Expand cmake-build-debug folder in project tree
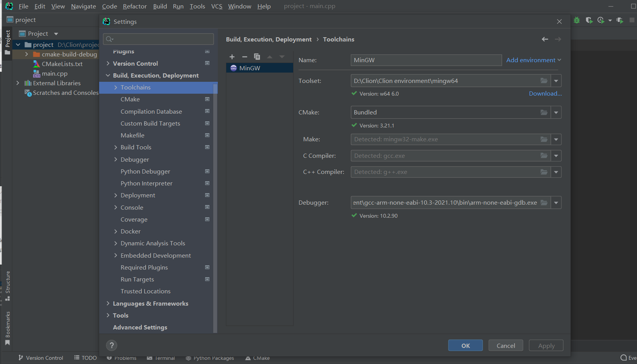Viewport: 637px width, 364px height. point(27,54)
